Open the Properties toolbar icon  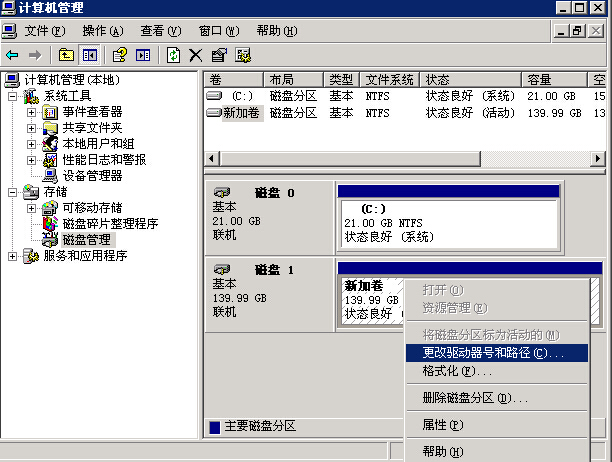219,55
